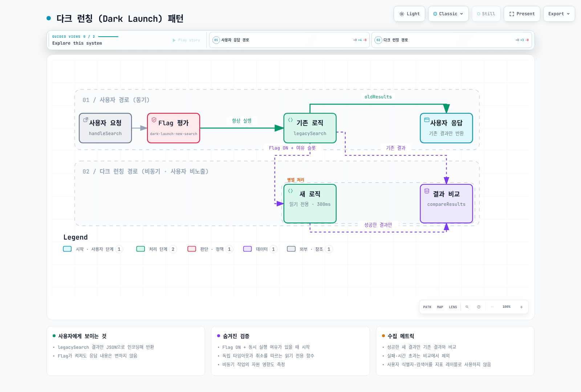
Task: Click the 항상 실행 edge label
Action: pyautogui.click(x=242, y=121)
